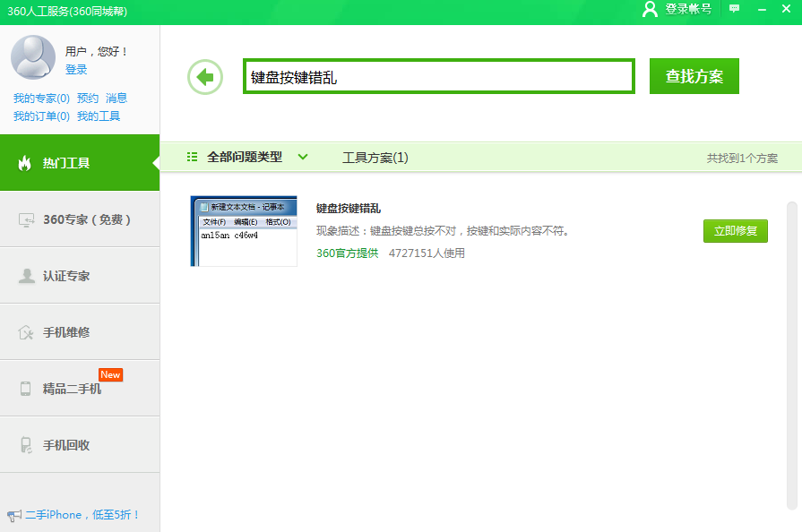This screenshot has height=532, width=802.
Task: Click the 查找方案 search button
Action: click(x=694, y=76)
